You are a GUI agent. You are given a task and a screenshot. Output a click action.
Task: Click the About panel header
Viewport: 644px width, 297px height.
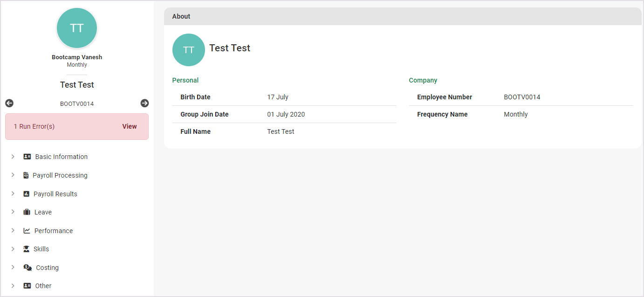click(x=403, y=16)
